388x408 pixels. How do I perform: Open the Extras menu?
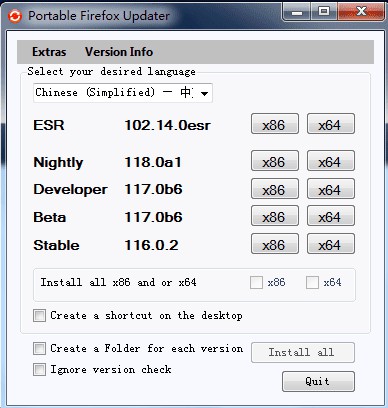click(x=49, y=52)
